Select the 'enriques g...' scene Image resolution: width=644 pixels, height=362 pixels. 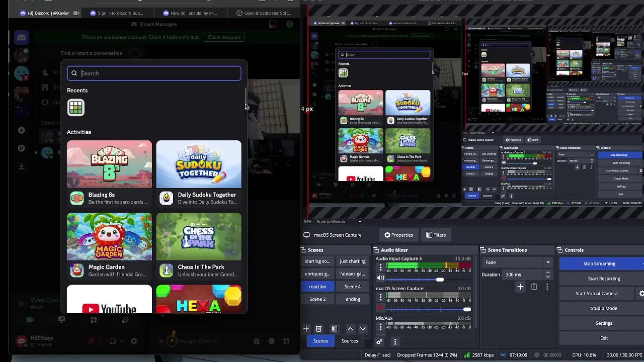pos(317,274)
